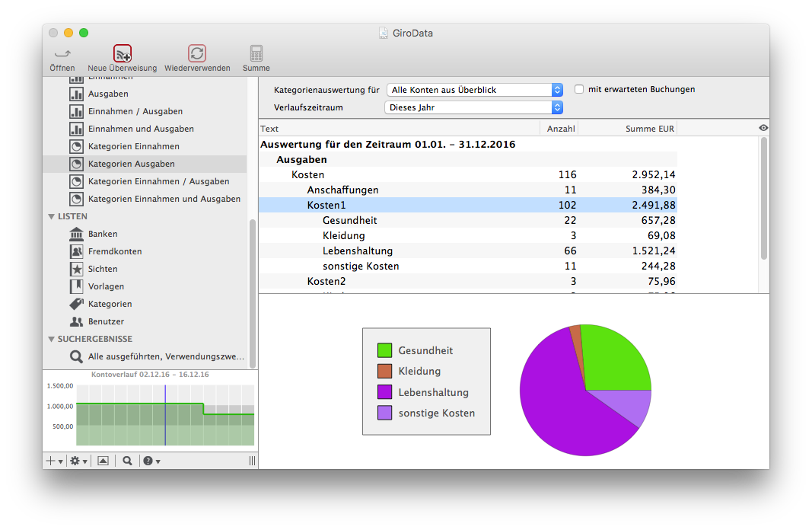Click the Öffnen toolbar icon
Screen dimensions: 812x530
(x=62, y=53)
